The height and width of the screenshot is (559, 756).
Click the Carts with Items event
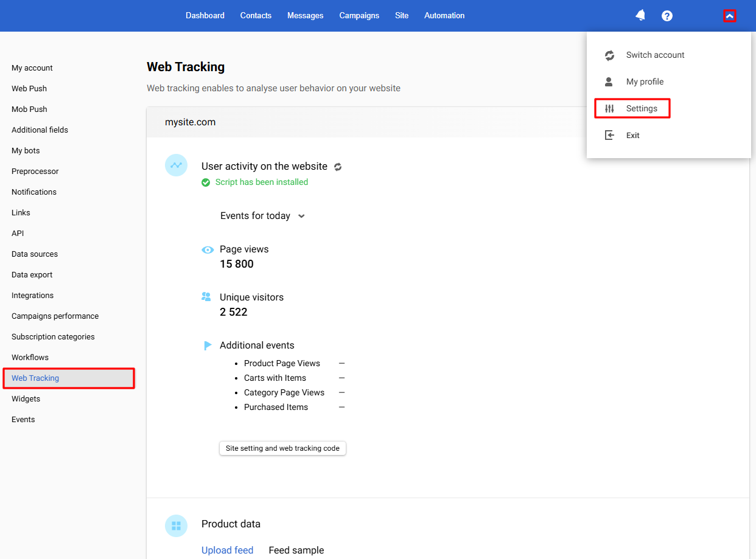[x=275, y=378]
